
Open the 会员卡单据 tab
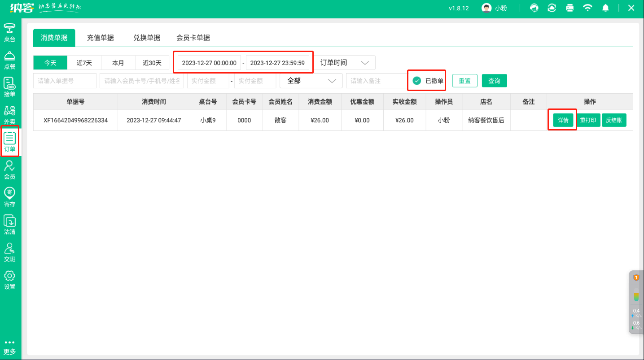(193, 38)
